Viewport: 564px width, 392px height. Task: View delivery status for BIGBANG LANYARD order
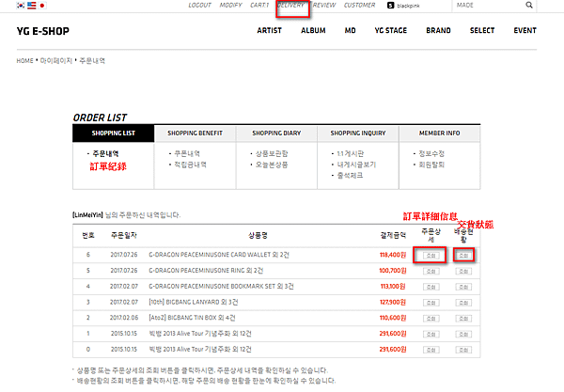point(463,303)
